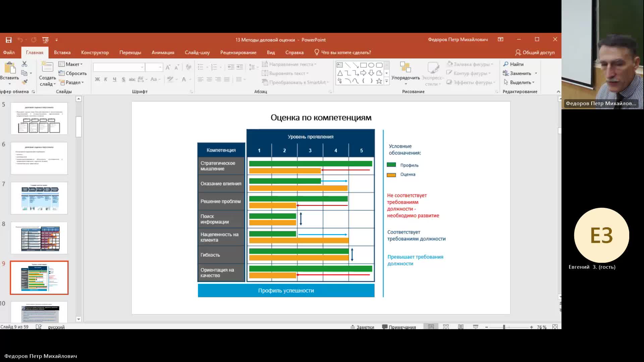Align text left icon
Viewport: 644px width, 362px height.
click(201, 79)
